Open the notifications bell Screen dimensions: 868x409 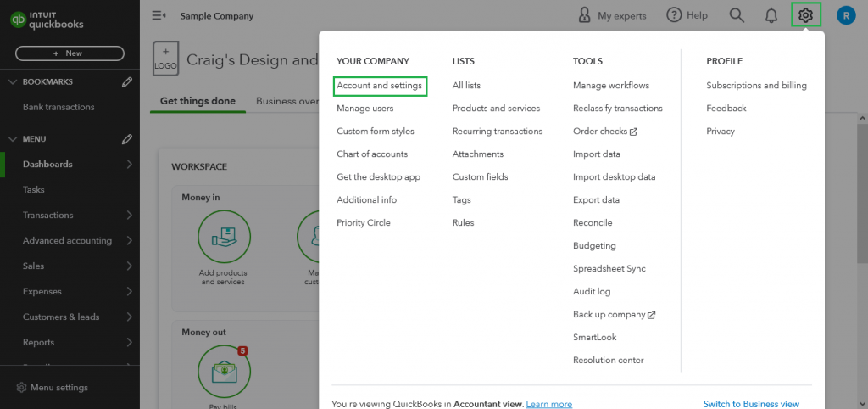pos(771,15)
